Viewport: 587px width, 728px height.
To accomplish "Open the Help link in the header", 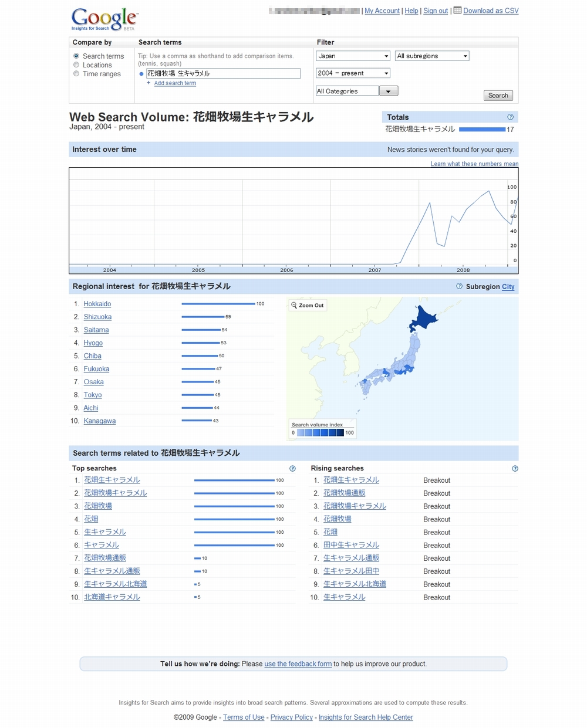I will coord(411,11).
